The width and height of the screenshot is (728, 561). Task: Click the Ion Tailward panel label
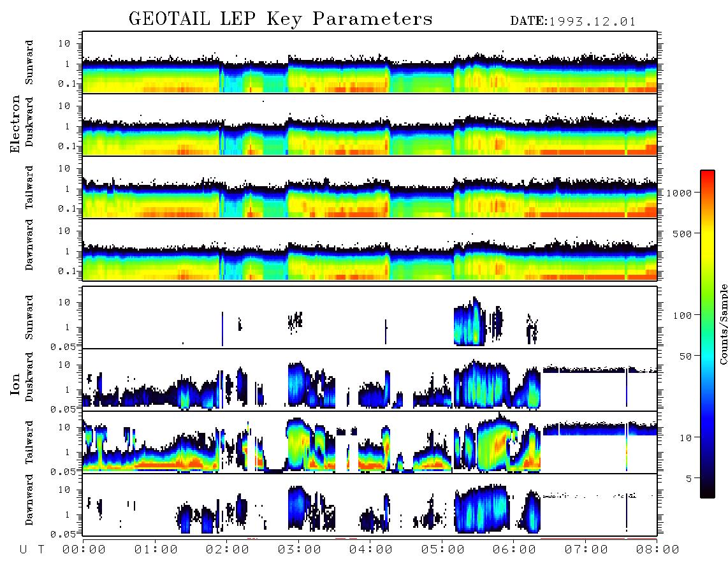[29, 442]
